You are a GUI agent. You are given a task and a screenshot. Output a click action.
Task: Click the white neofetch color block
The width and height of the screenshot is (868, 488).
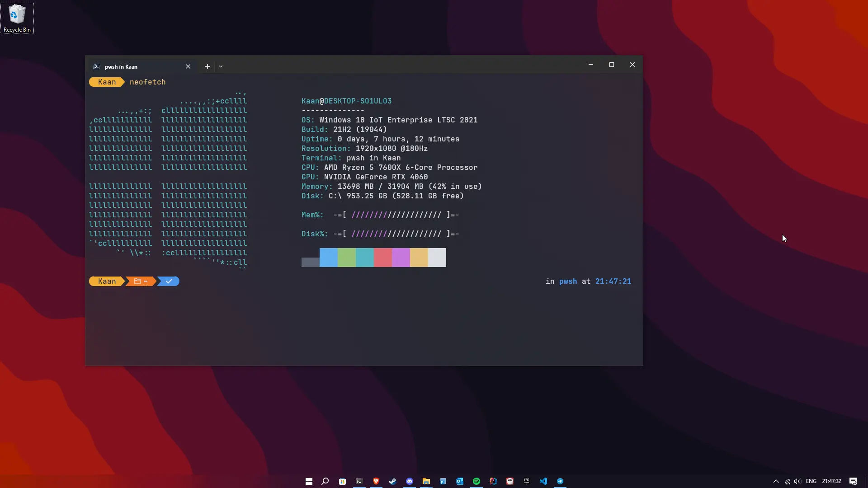[x=437, y=258]
